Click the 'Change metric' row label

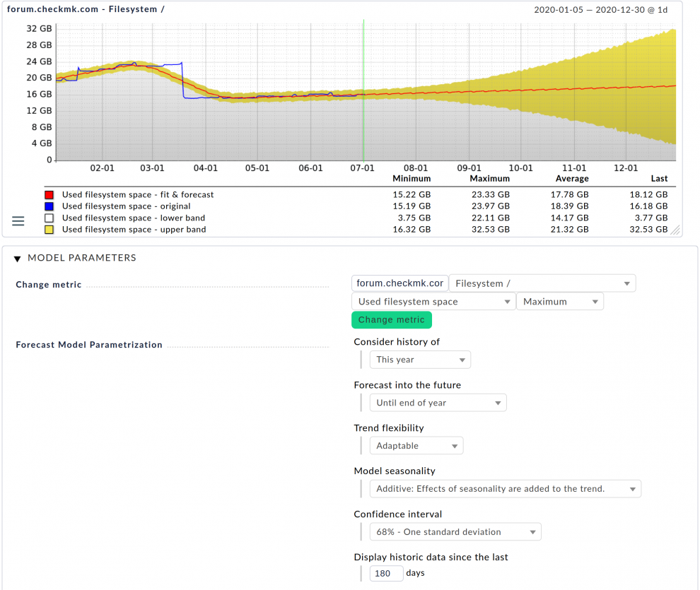tap(49, 285)
